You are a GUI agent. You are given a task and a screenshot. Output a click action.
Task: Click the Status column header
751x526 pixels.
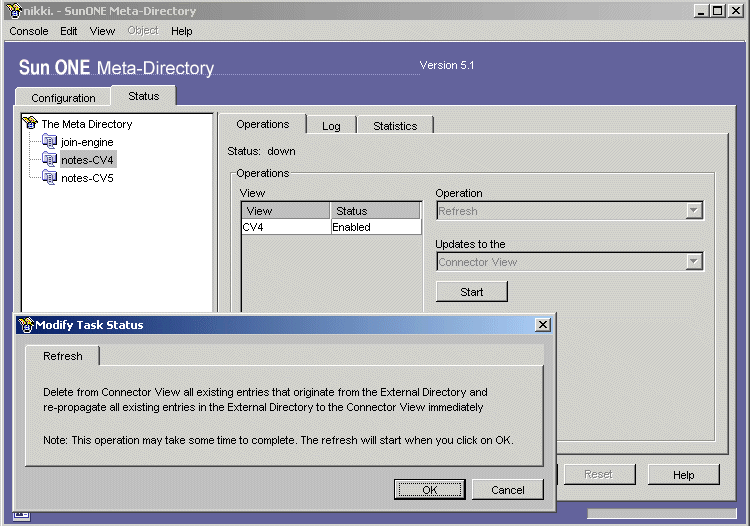(375, 211)
